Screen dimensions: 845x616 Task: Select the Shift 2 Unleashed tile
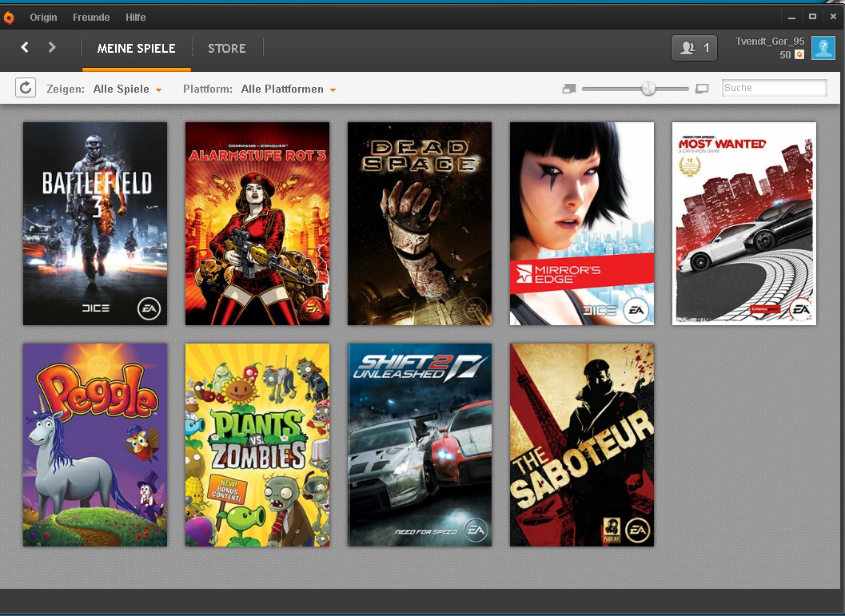(419, 445)
